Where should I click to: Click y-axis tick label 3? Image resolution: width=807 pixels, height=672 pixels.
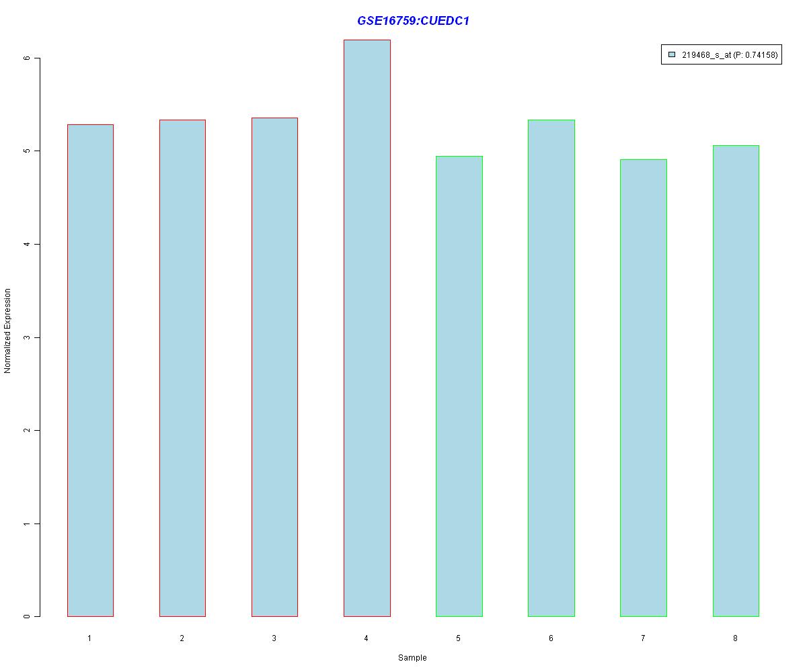coord(26,337)
